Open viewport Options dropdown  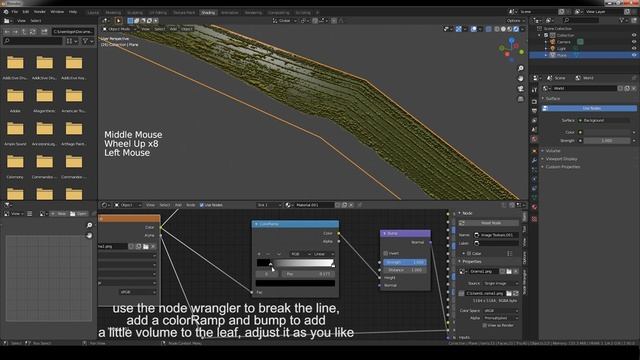coord(515,20)
